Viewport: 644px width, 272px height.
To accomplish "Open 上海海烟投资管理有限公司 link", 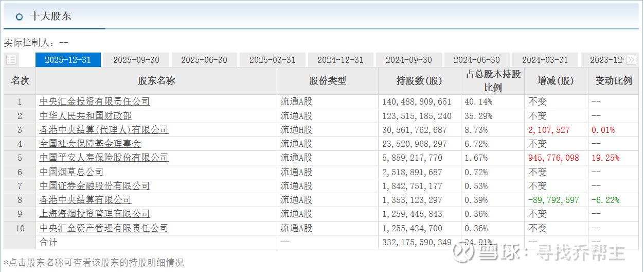I will pos(95,214).
